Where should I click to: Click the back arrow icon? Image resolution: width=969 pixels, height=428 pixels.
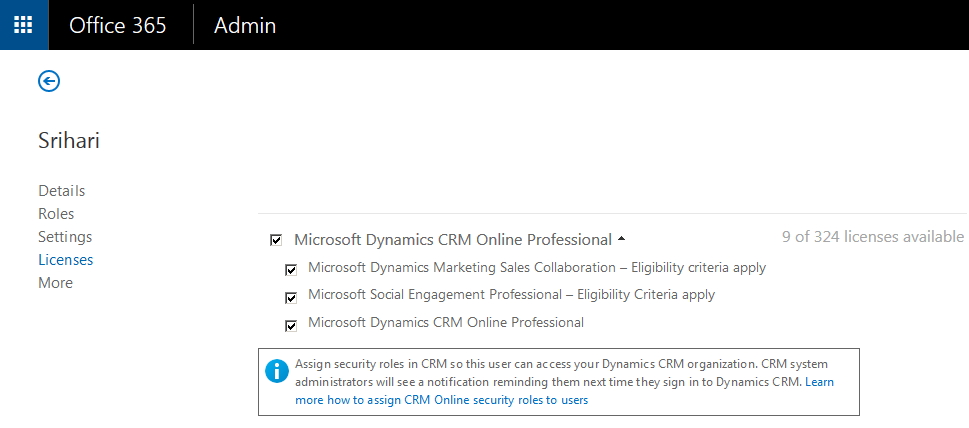[49, 81]
